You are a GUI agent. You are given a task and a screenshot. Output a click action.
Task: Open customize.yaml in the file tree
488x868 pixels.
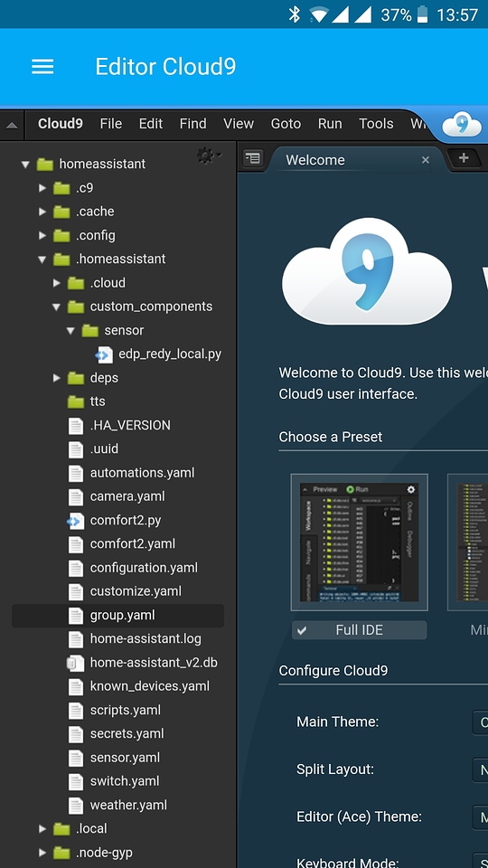pos(136,591)
